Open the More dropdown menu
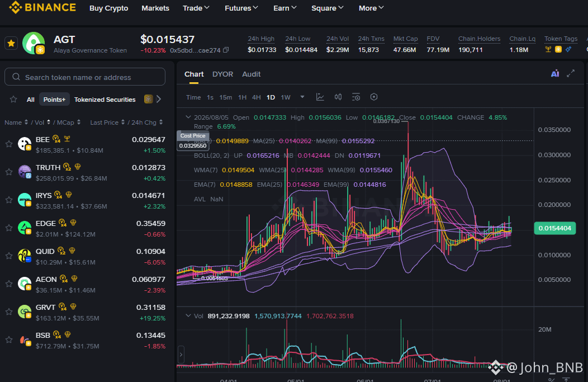 click(371, 8)
